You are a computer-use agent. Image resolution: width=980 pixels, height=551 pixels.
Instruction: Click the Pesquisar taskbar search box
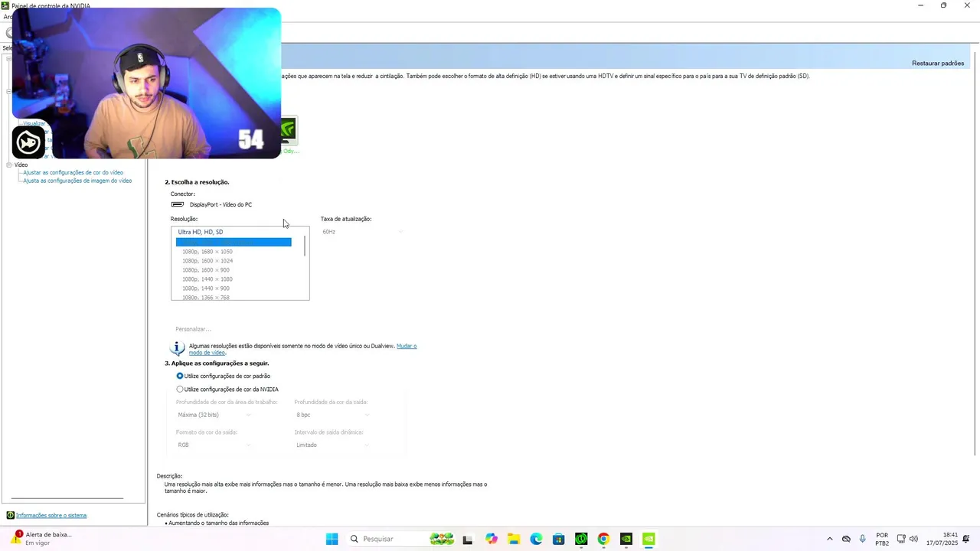click(x=402, y=539)
